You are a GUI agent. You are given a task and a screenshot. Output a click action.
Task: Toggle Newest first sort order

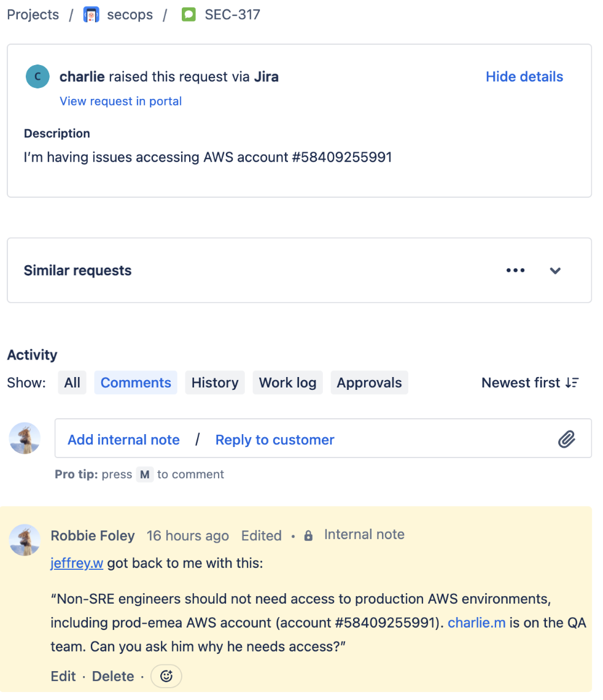530,383
